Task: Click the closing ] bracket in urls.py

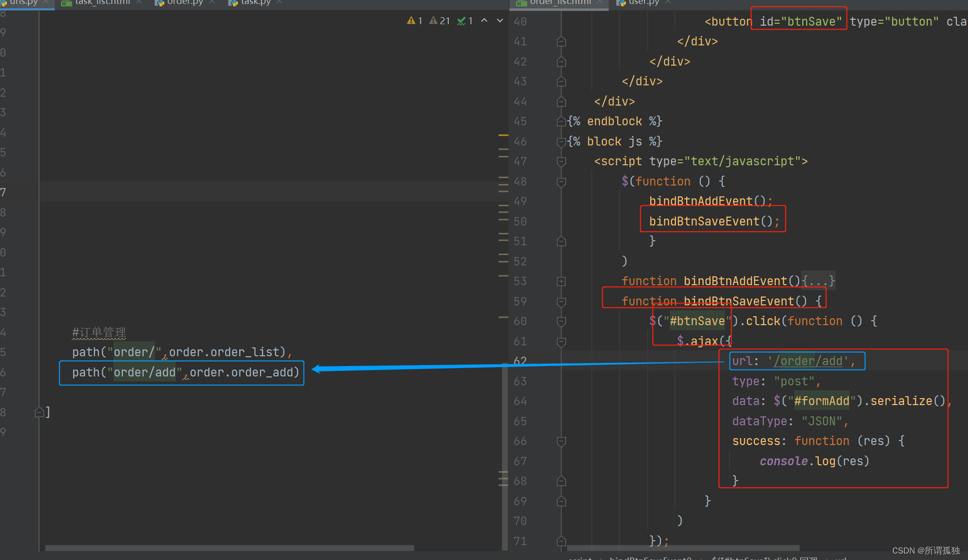Action: [x=47, y=412]
